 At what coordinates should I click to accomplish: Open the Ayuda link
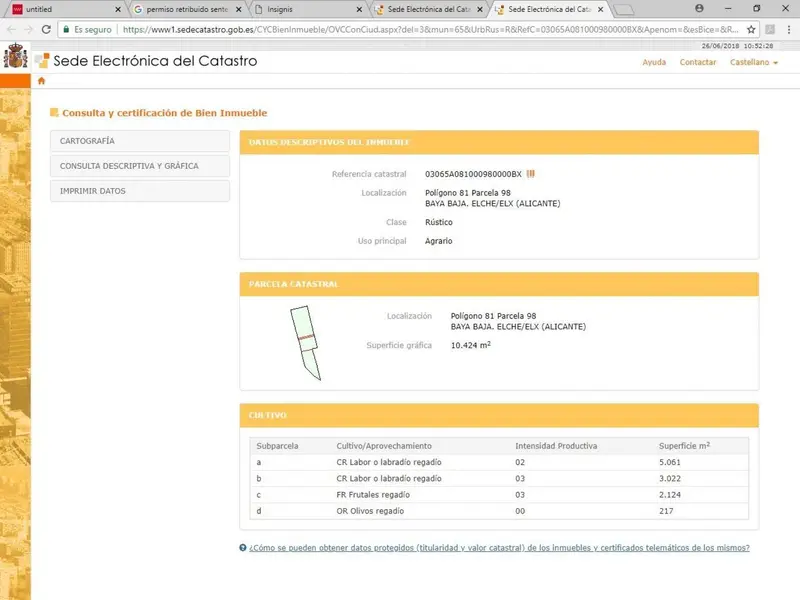click(654, 62)
